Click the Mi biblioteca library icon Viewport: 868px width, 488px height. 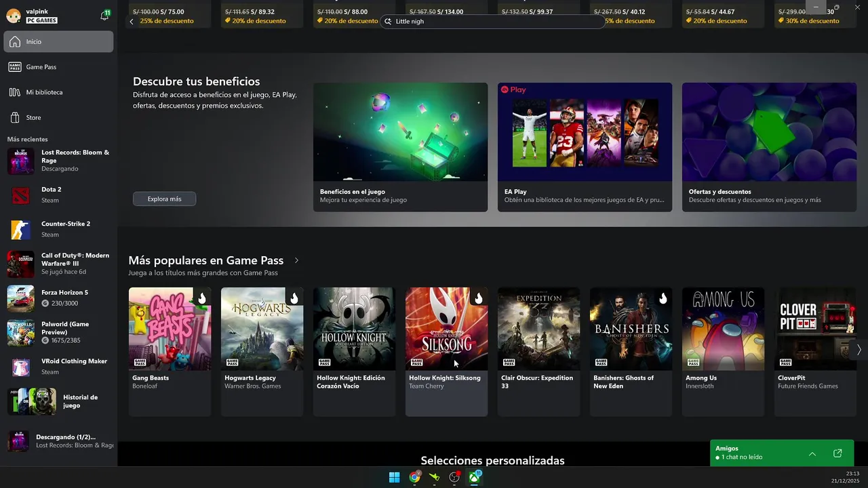(15, 92)
